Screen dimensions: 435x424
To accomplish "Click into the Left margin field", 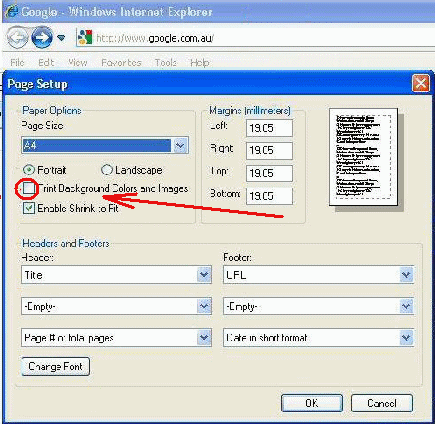I will point(269,128).
